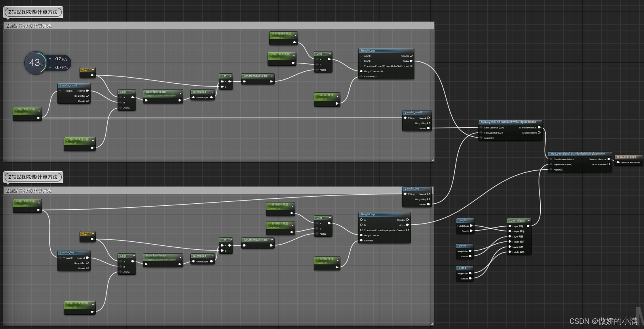Toggle chevron on 大岩石过度值 node
644x329 pixels.
[337, 260]
